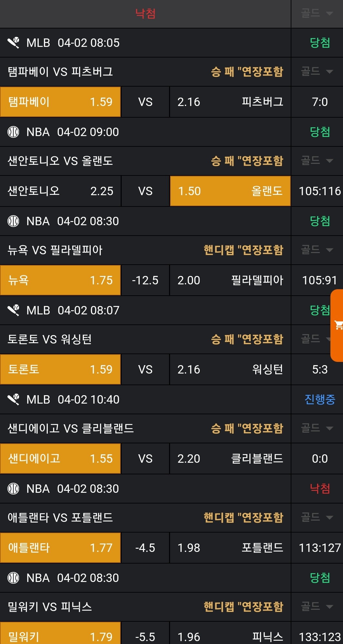Click the basketball icon for Milwaukee game
This screenshot has height=644, width=343.
(14, 578)
